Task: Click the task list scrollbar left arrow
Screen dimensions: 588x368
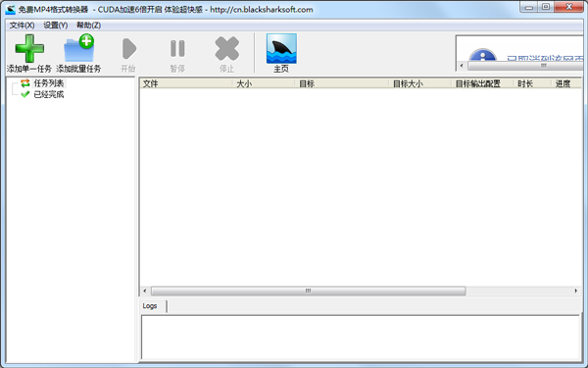Action: pyautogui.click(x=145, y=291)
